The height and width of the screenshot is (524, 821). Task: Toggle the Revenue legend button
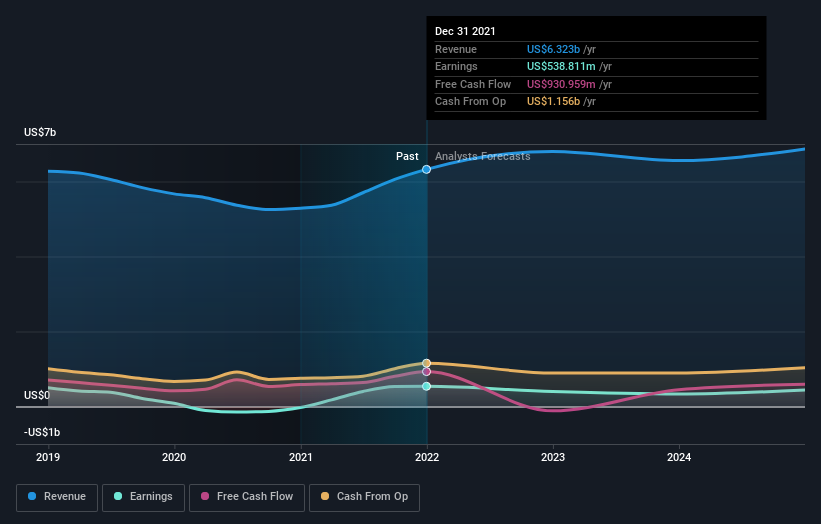[x=57, y=497]
